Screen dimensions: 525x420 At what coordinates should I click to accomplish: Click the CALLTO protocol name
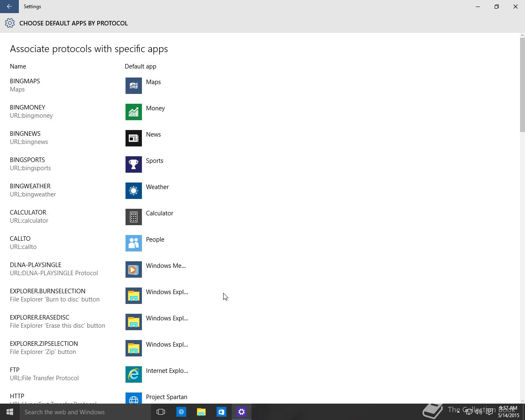coord(20,239)
